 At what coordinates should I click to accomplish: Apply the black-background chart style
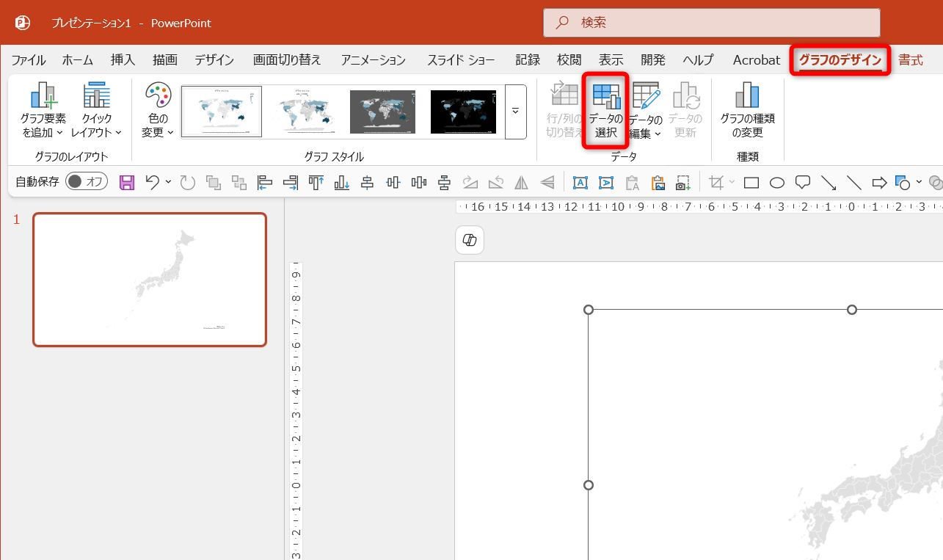463,112
